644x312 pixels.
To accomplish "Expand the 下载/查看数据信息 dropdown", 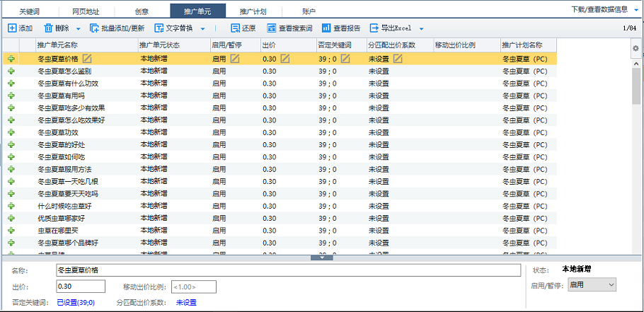I will pyautogui.click(x=636, y=11).
